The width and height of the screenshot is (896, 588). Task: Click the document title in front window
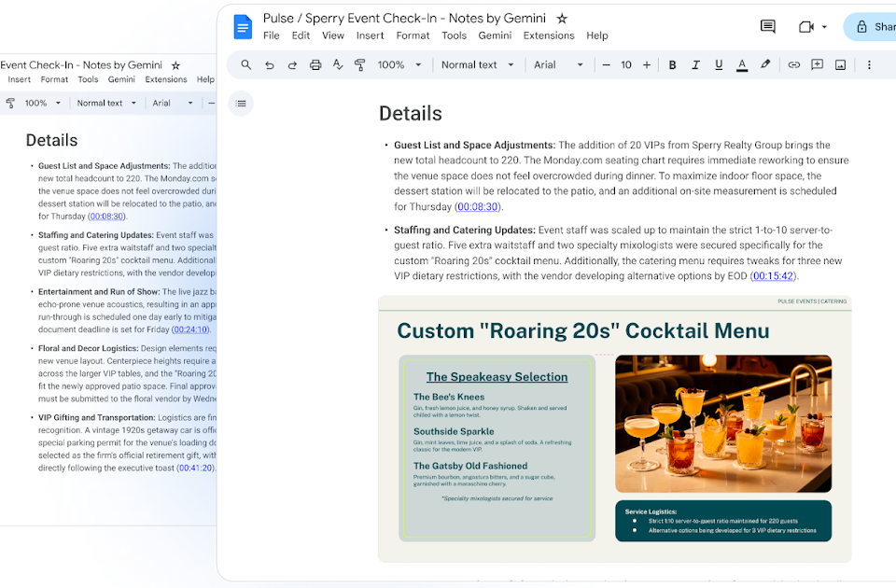(x=404, y=19)
